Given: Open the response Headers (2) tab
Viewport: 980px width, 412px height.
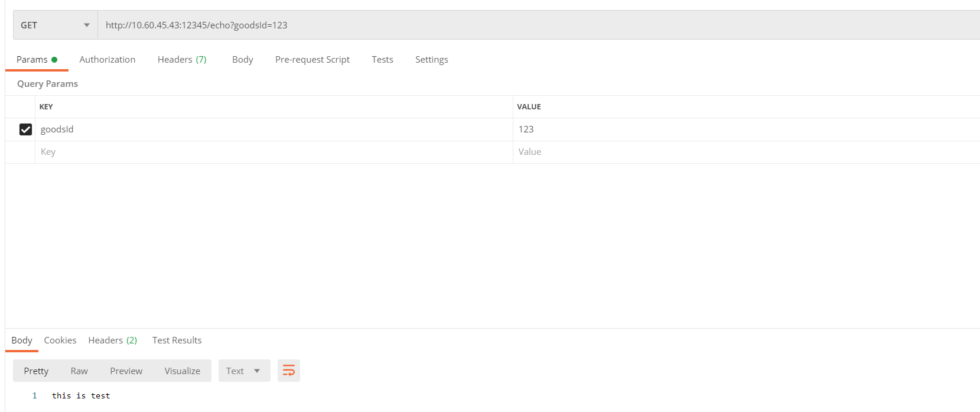Looking at the screenshot, I should [x=113, y=340].
